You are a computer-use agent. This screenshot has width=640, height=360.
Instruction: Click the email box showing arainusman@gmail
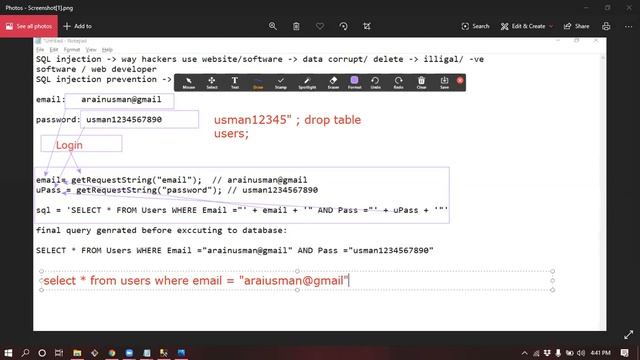pyautogui.click(x=119, y=100)
